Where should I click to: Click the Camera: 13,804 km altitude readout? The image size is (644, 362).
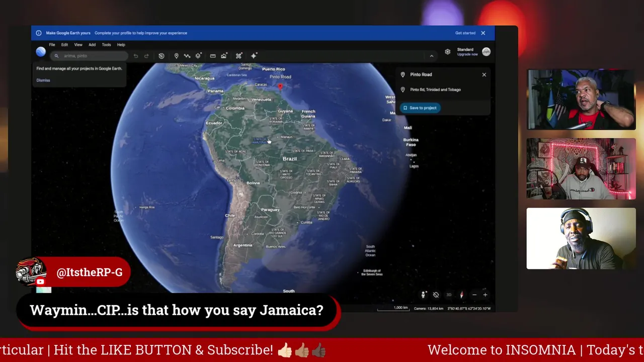tap(429, 308)
